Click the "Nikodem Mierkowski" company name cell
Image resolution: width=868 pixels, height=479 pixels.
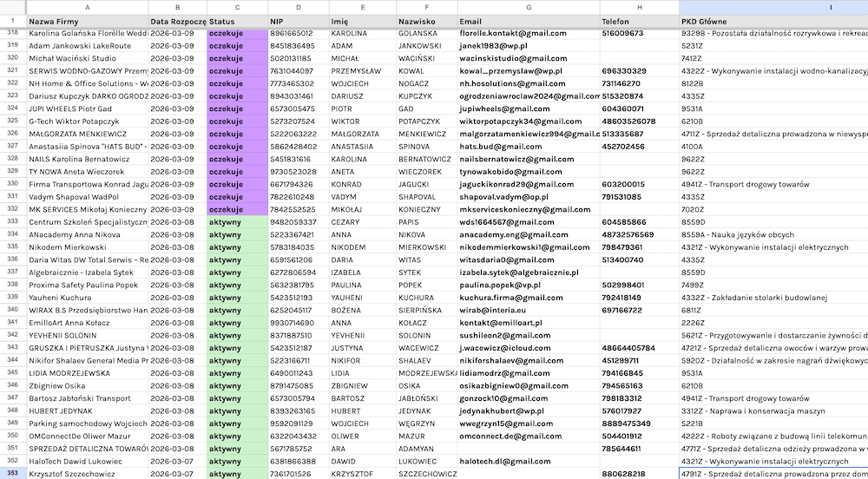coord(86,246)
